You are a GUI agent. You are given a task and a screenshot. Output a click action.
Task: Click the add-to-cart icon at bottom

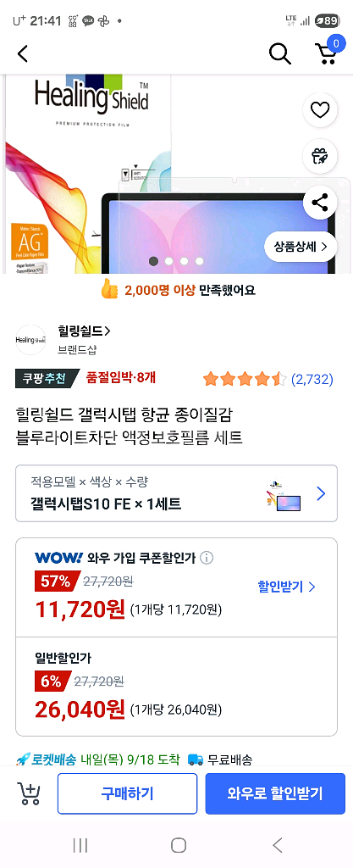coord(28,793)
